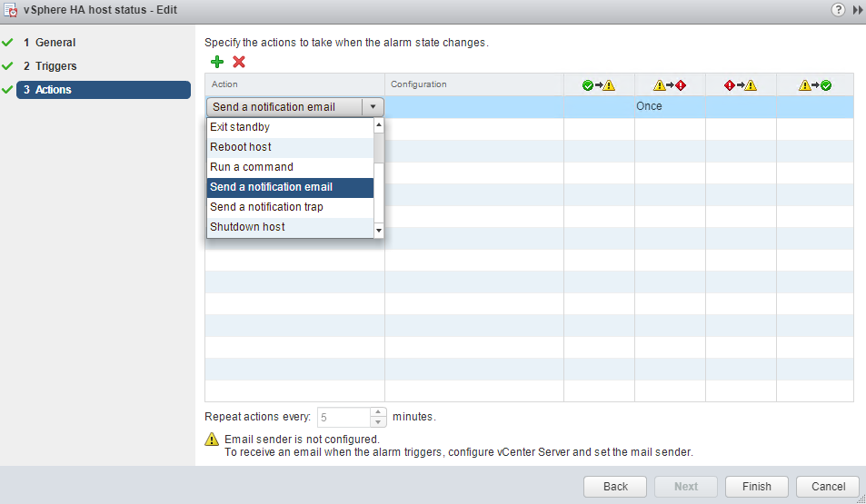Select Run a command option
866x504 pixels.
pyautogui.click(x=252, y=167)
